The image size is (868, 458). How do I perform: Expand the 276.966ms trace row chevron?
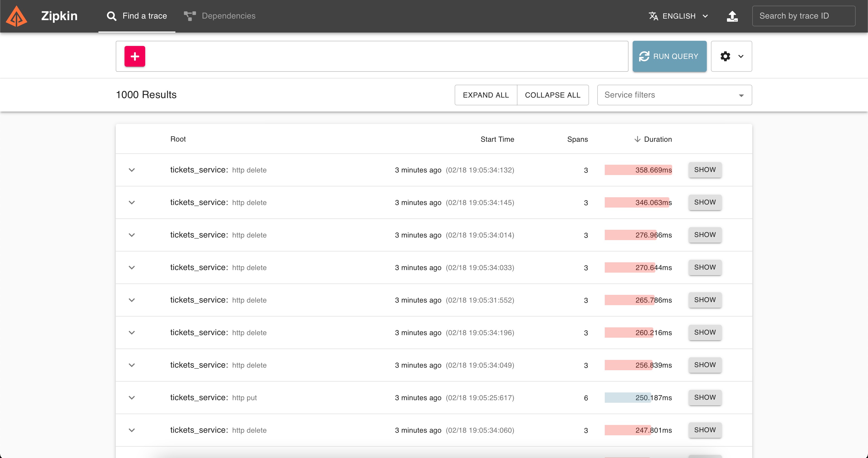132,235
